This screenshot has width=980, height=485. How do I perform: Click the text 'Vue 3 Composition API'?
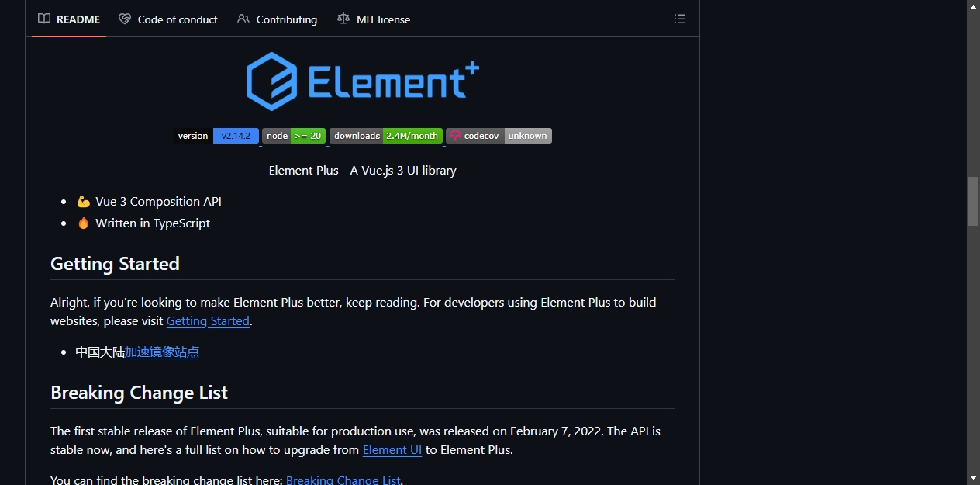pos(158,202)
